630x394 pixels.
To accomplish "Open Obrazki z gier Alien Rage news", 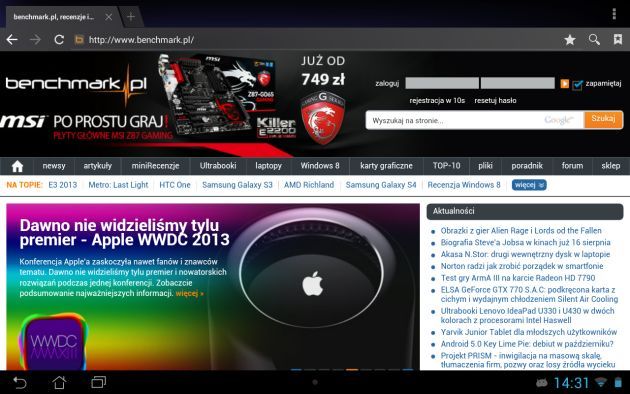I will 521,231.
